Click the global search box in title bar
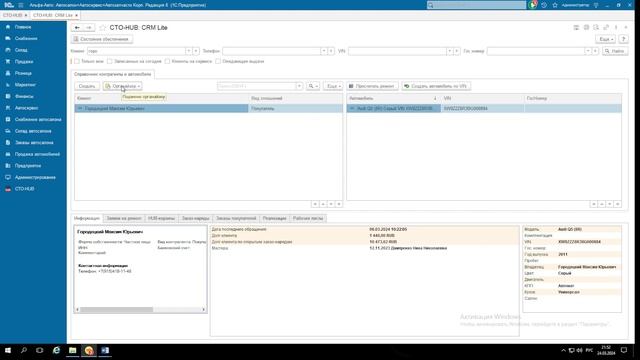 coord(476,5)
